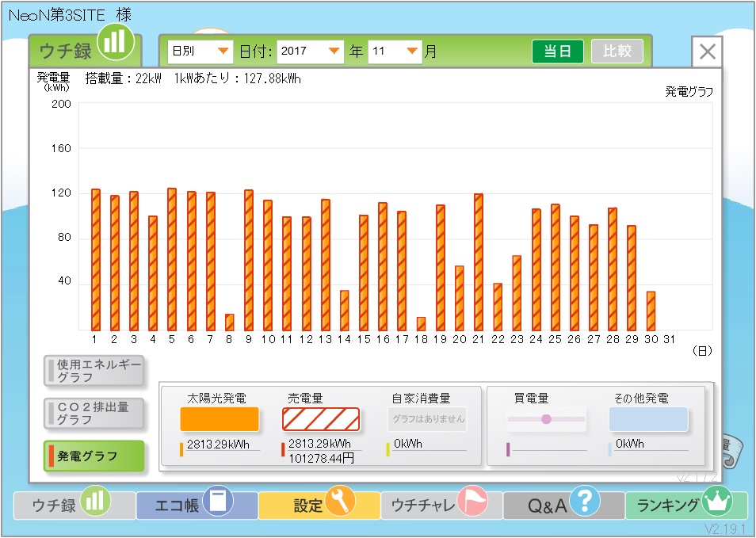The height and width of the screenshot is (538, 756).
Task: Click the Q&A question mark icon
Action: 585,501
